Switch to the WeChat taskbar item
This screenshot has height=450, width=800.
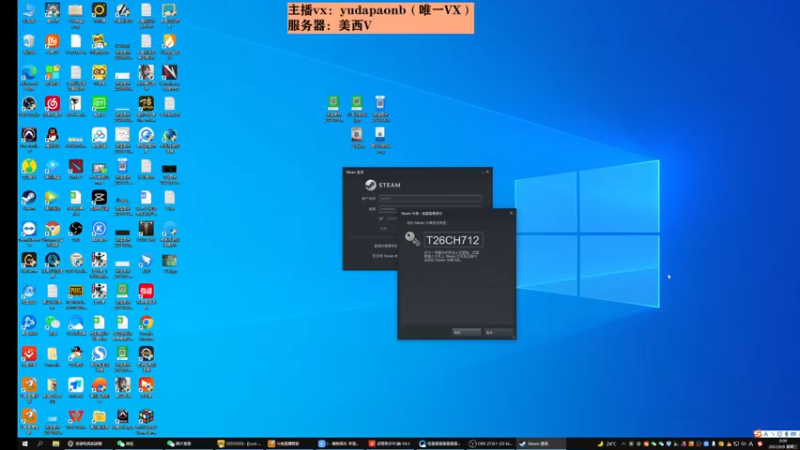click(138, 444)
